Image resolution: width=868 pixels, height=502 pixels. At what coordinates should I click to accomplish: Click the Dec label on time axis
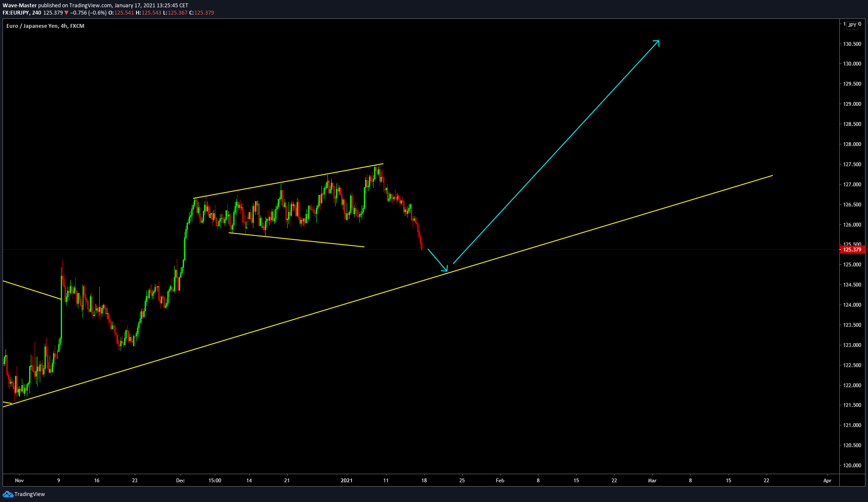point(181,481)
